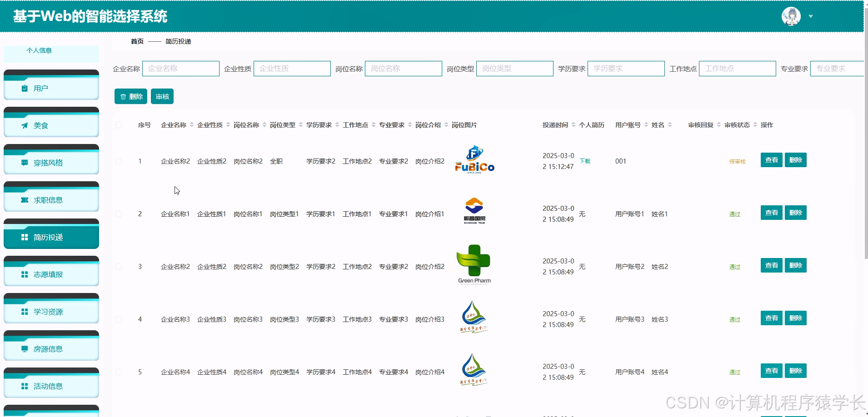Sort by 企业性质 column arrows

click(x=228, y=125)
